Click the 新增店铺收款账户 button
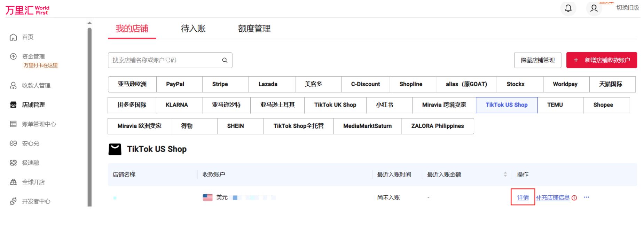This screenshot has height=233, width=644. pos(602,60)
